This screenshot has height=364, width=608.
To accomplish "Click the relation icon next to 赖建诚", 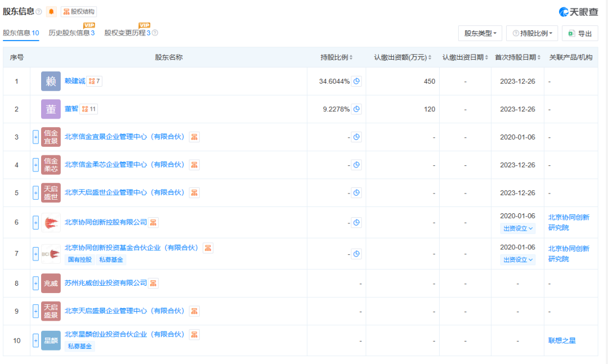I will 94,81.
